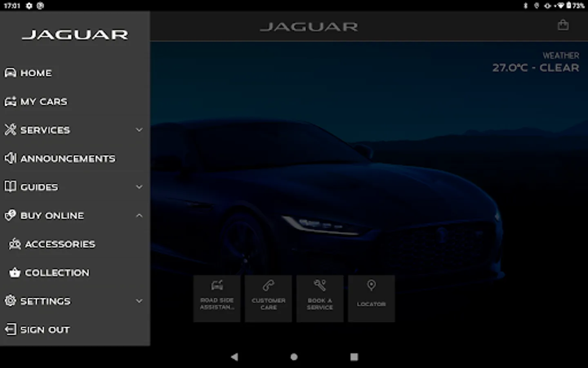Tap the Guides label text
Viewport: 588px width, 368px height.
click(x=39, y=187)
